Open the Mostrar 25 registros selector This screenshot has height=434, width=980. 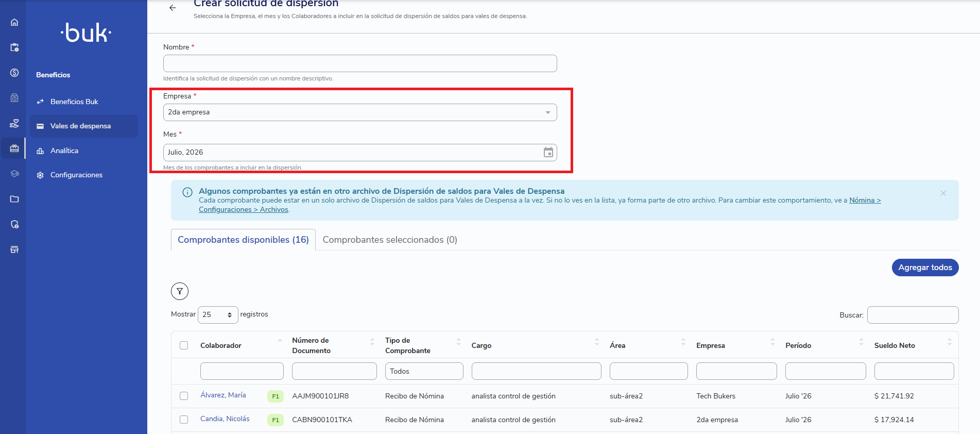pos(218,315)
